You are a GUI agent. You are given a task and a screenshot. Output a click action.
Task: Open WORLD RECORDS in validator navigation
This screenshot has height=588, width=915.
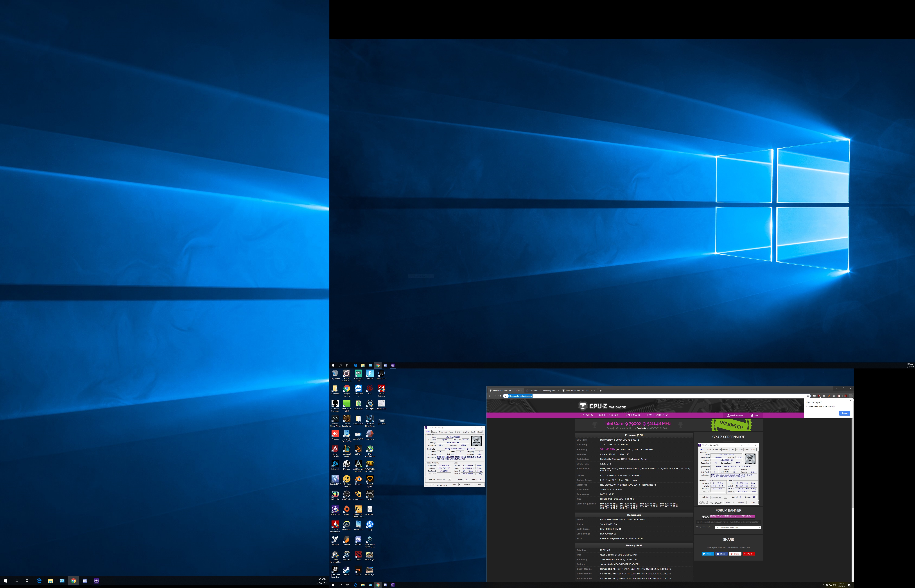pos(609,415)
